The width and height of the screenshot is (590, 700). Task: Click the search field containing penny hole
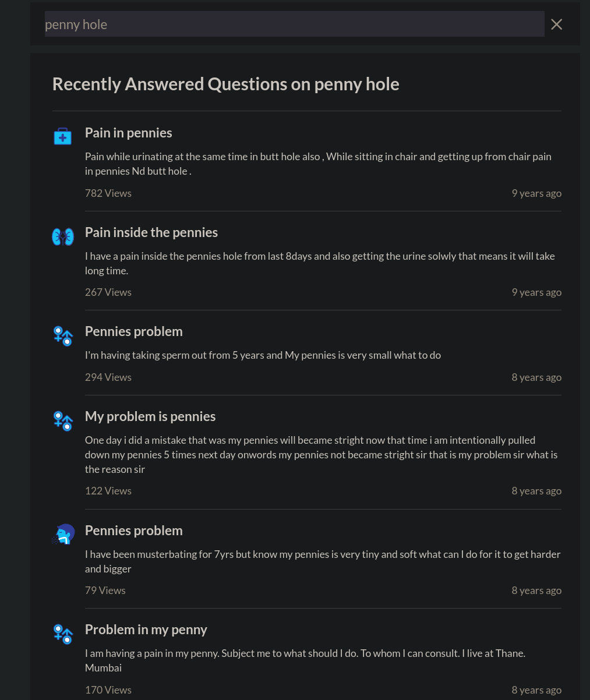[294, 24]
